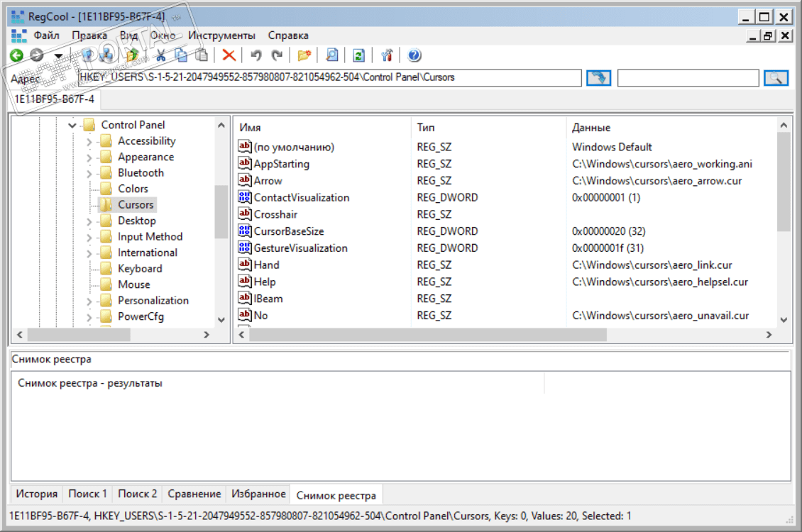This screenshot has width=802, height=532.
Task: Click the search magnifier button
Action: point(776,78)
